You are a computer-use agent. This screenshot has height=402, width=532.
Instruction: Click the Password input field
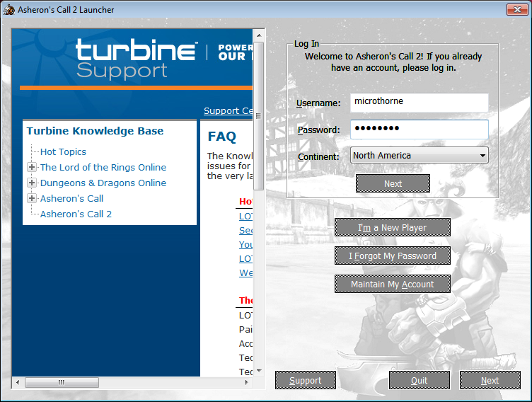(420, 129)
